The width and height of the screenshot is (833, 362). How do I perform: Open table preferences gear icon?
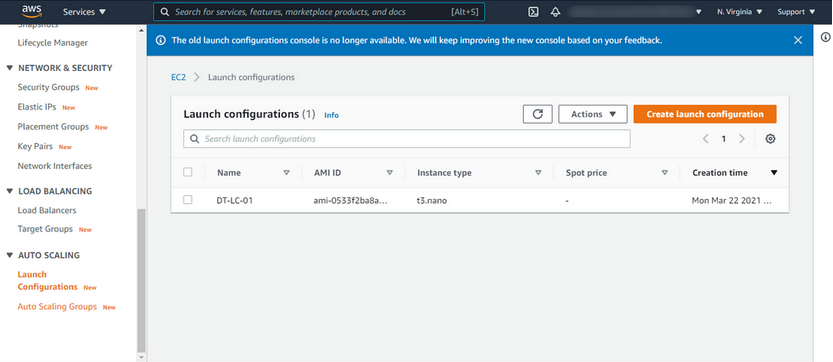coord(770,139)
